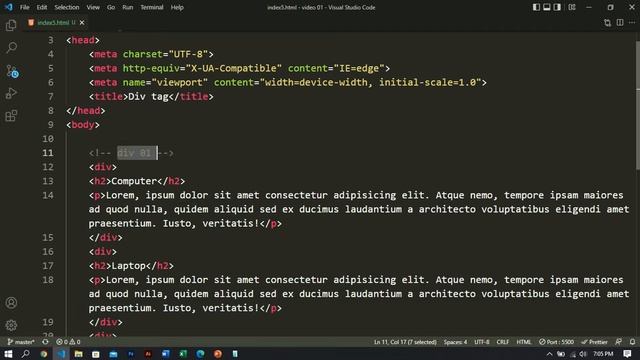This screenshot has height=360, width=640.
Task: Click line number 11 in the gutter
Action: [48, 153]
